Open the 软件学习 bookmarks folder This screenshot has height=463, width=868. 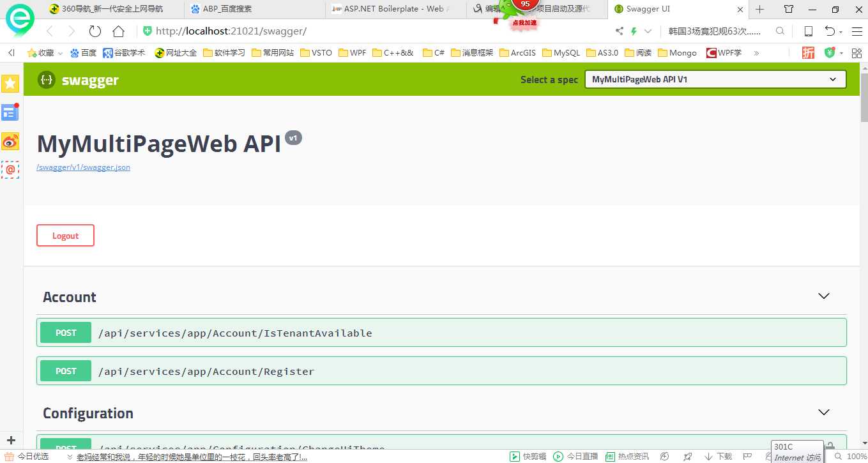(224, 53)
